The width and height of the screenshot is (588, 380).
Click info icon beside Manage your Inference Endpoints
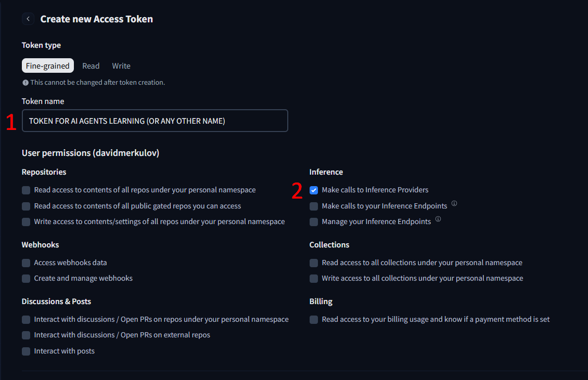point(438,219)
